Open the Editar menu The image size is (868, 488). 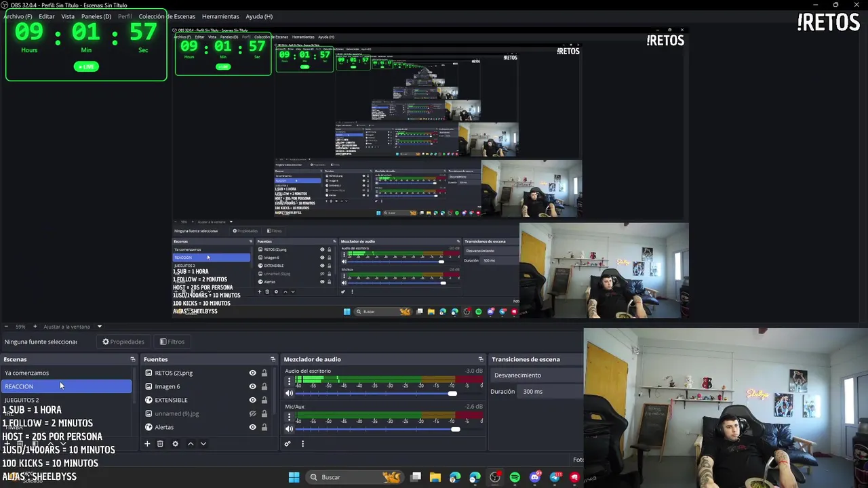tap(47, 16)
